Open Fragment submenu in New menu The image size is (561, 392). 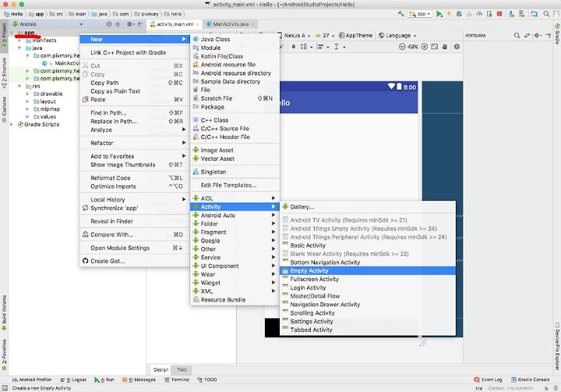(235, 232)
